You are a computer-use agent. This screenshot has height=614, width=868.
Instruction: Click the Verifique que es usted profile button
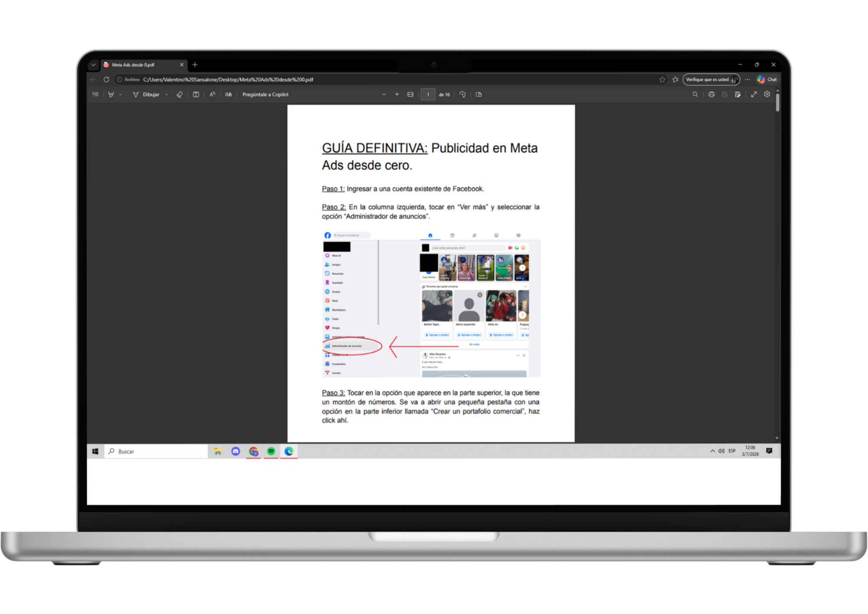(x=711, y=79)
